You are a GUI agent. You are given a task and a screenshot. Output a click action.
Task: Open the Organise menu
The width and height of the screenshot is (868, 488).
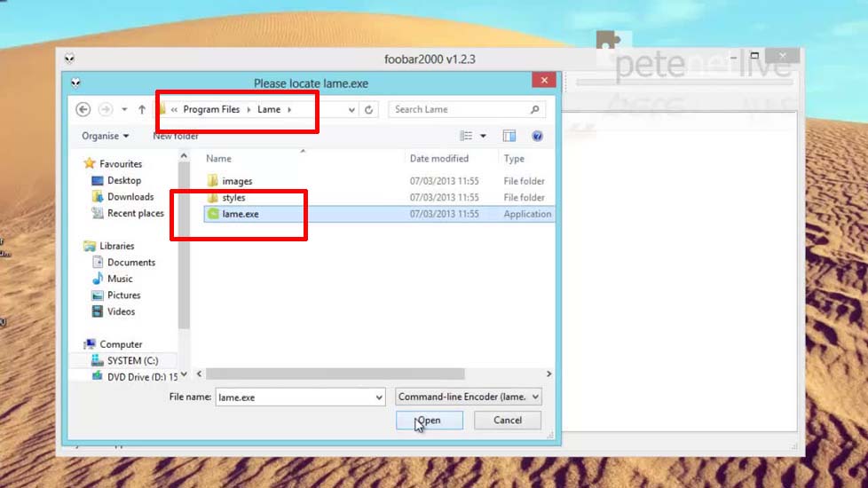106,136
